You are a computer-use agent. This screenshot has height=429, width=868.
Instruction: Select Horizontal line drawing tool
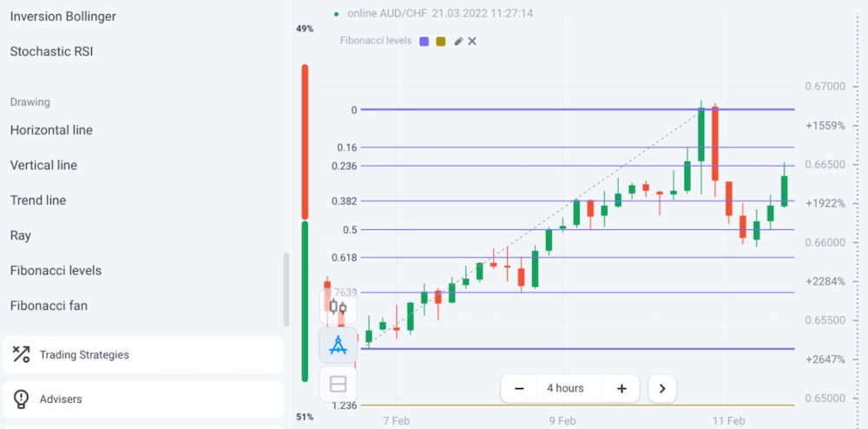click(51, 130)
